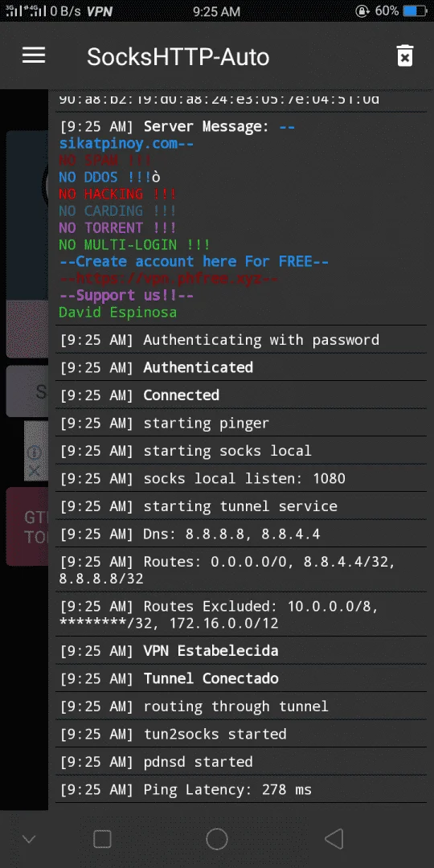Tap the 'David Espinosa' name
The image size is (434, 868).
[x=117, y=312]
